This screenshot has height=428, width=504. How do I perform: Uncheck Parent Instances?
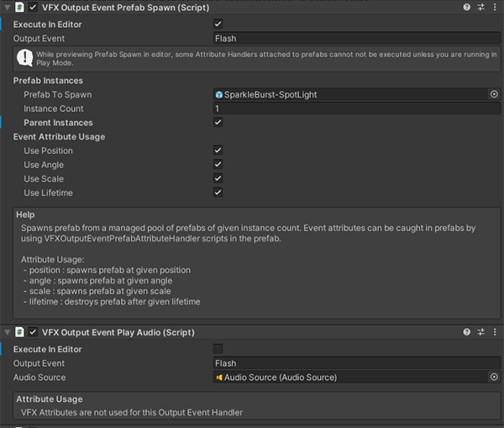click(x=218, y=123)
